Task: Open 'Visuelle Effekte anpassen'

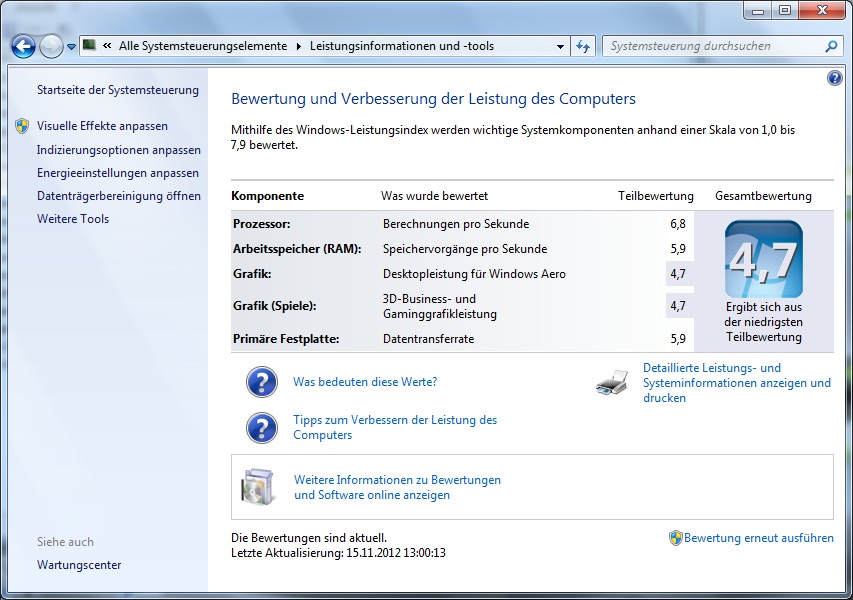Action: tap(102, 126)
